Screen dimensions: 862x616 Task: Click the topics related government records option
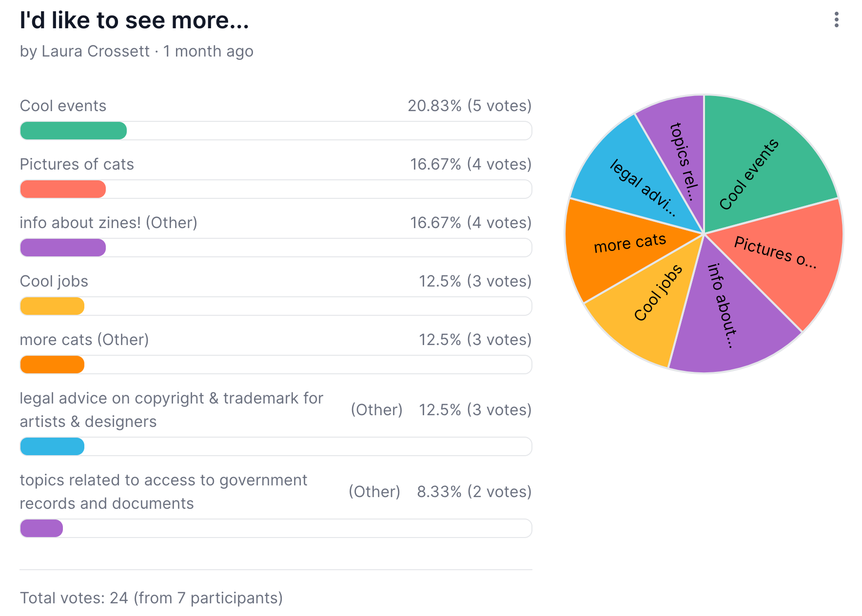pyautogui.click(x=163, y=491)
